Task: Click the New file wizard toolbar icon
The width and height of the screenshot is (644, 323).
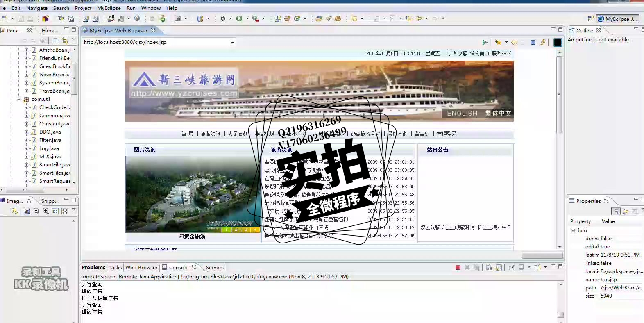Action: [5, 18]
